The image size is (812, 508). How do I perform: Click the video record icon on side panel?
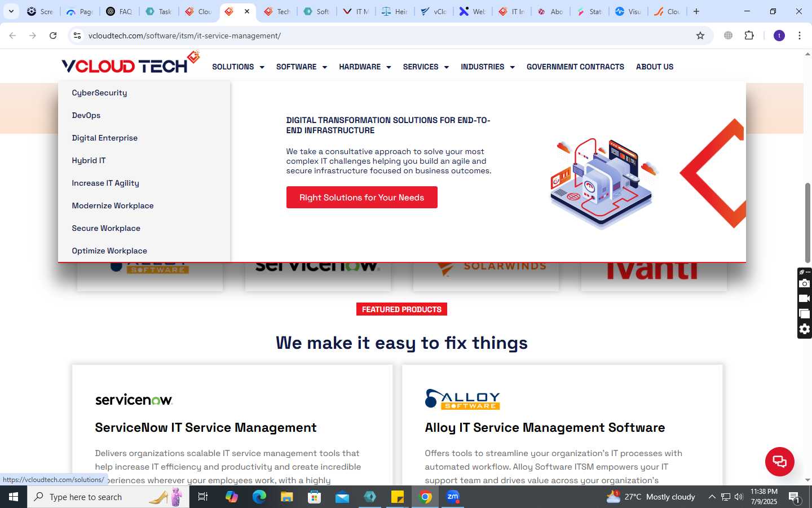pyautogui.click(x=805, y=299)
